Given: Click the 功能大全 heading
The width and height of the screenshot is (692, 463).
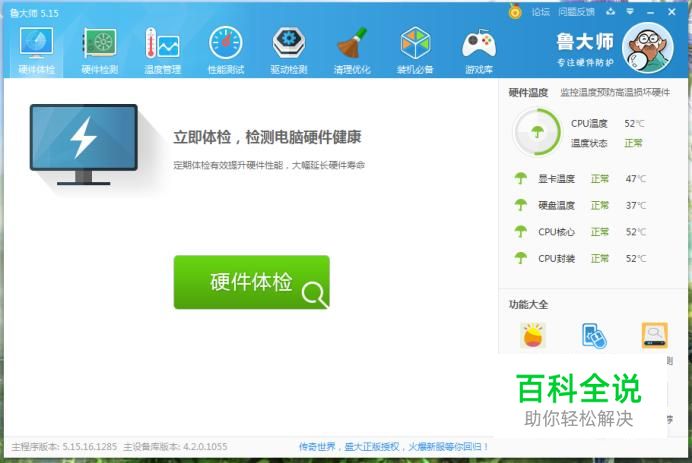Looking at the screenshot, I should pos(528,304).
